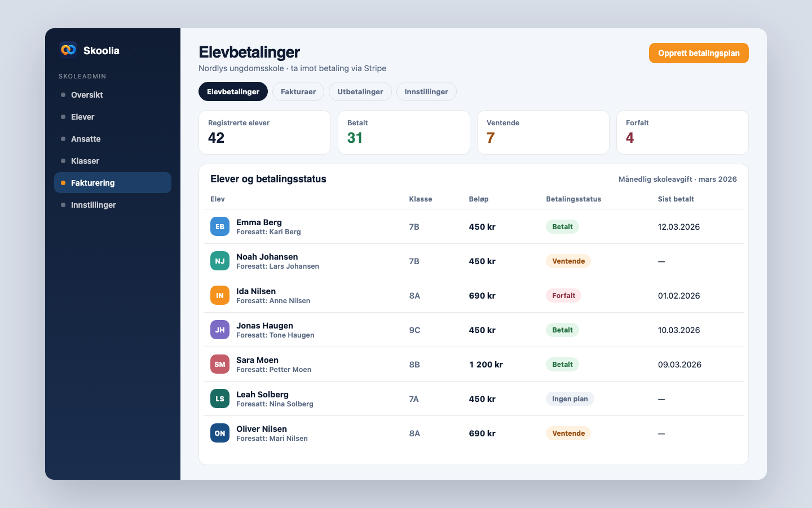This screenshot has width=812, height=508.
Task: Click the name Noah Johansen
Action: point(267,257)
